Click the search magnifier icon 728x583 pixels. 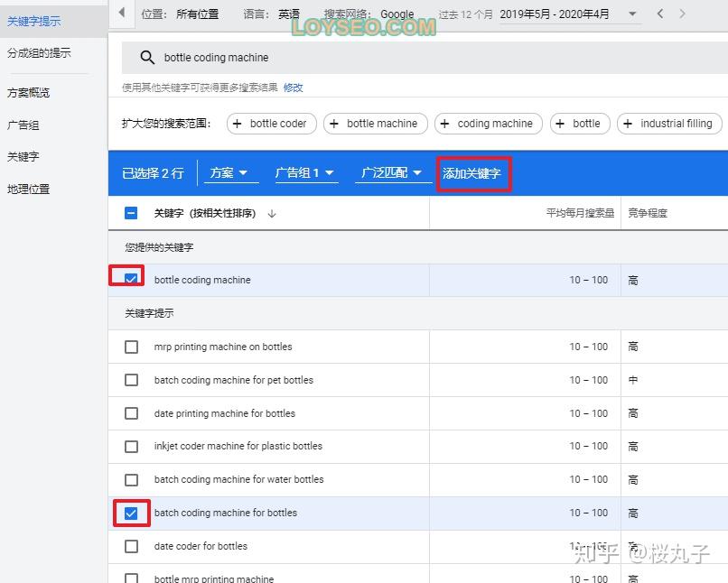coord(147,58)
